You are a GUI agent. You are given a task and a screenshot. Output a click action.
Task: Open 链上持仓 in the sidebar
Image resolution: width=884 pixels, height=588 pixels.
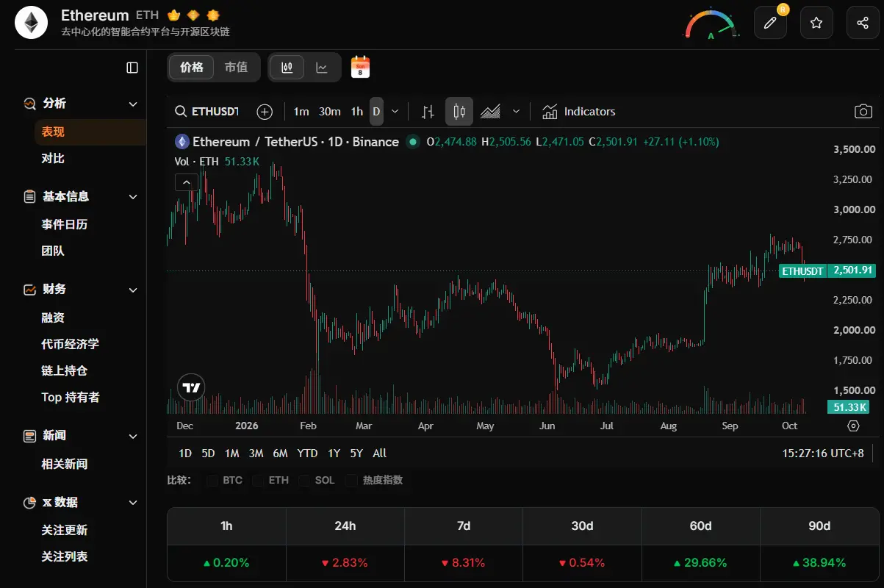(65, 370)
